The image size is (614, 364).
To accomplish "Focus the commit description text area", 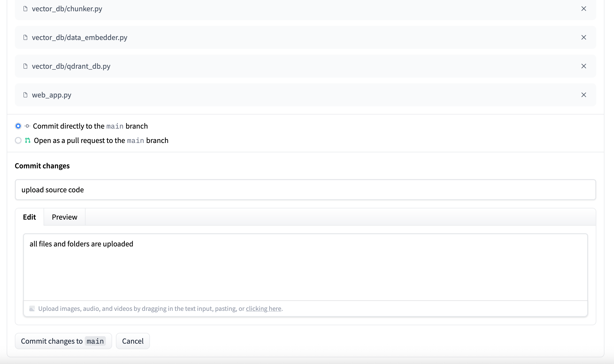I will tap(305, 267).
